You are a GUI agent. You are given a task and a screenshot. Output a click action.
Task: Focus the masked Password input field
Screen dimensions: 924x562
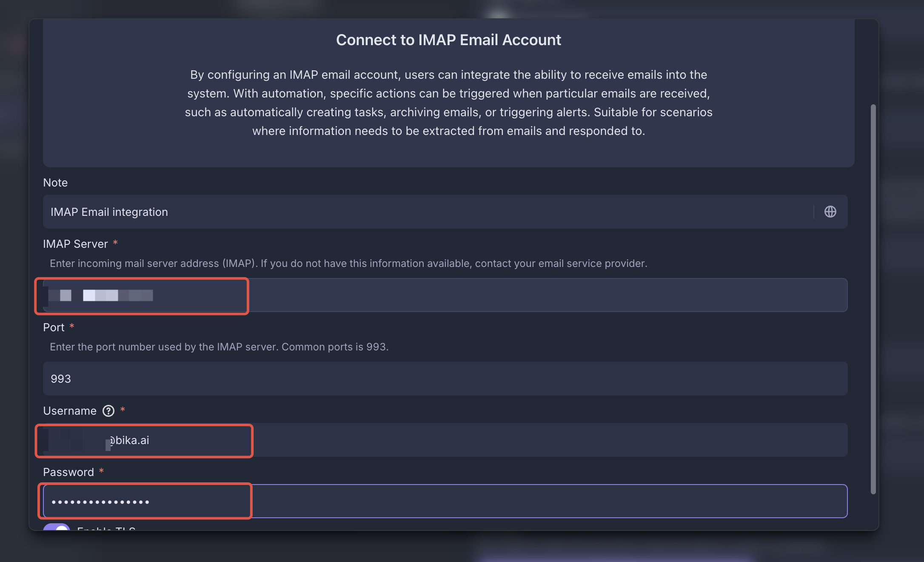pos(445,501)
